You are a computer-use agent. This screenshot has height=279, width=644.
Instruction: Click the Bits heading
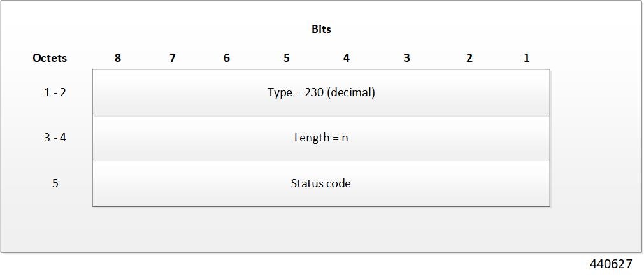coord(321,29)
